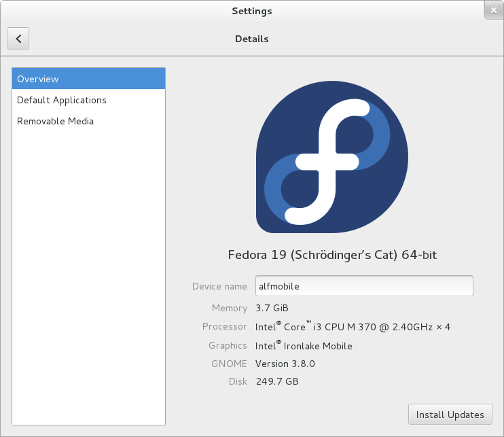Screen dimensions: 504x437
Task: Click the Version 3.8.0 GNOME value
Action: point(285,364)
